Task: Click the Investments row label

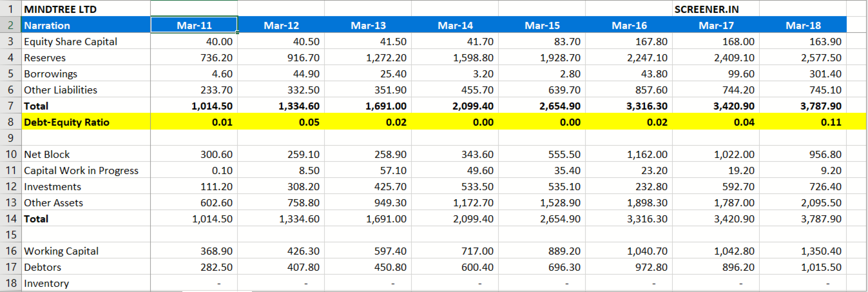Action: click(52, 186)
